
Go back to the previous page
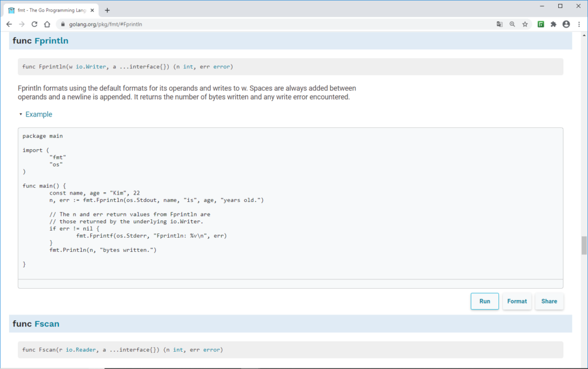pos(9,24)
